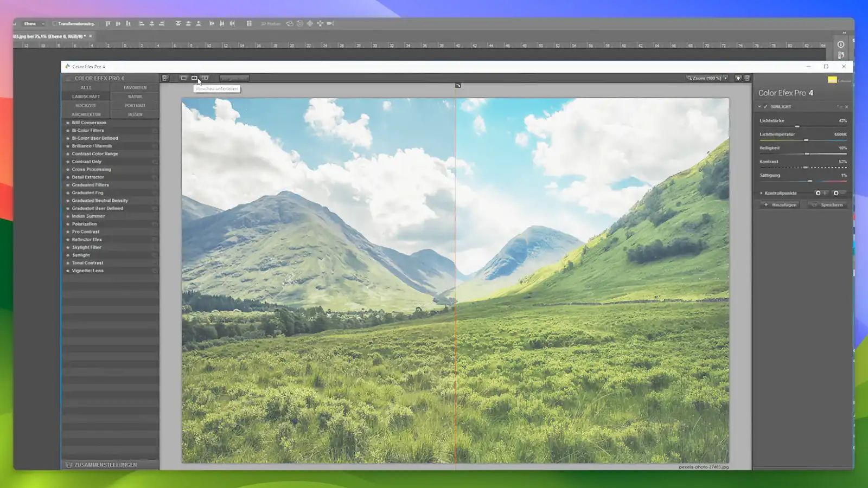868x488 pixels.
Task: Expand the Kontrollpunkte section
Action: [761, 193]
